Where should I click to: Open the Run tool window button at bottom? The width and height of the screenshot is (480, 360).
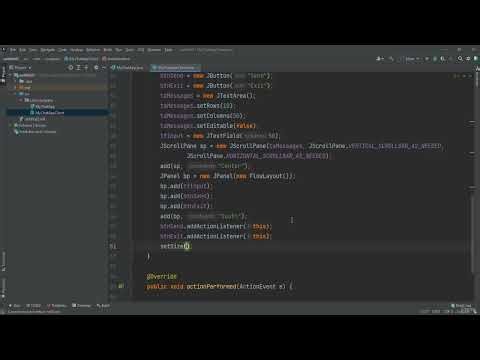tap(15, 305)
